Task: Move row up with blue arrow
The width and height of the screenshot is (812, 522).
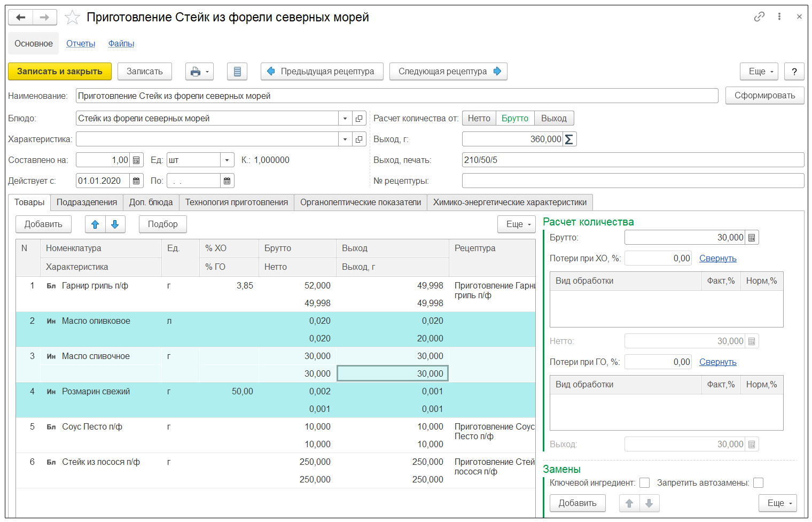Action: click(95, 224)
